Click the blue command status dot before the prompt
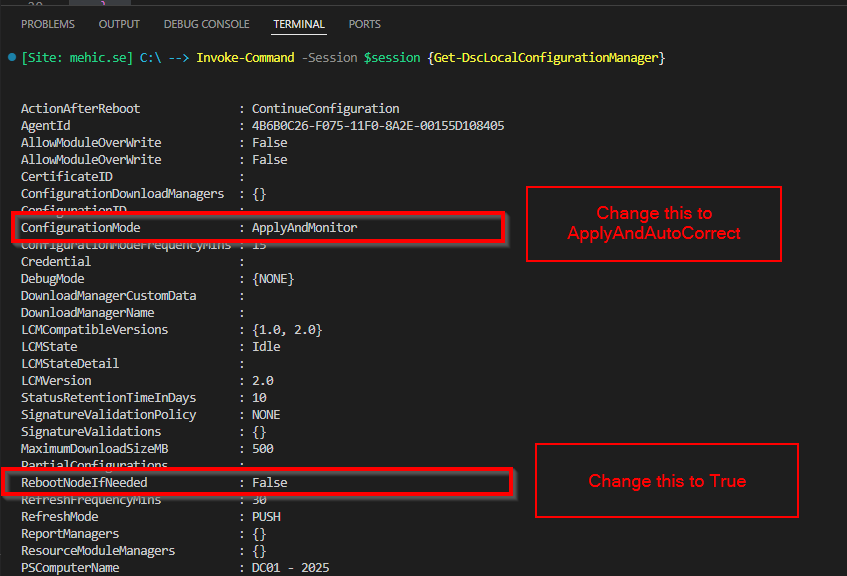Image resolution: width=847 pixels, height=576 pixels. pos(10,58)
